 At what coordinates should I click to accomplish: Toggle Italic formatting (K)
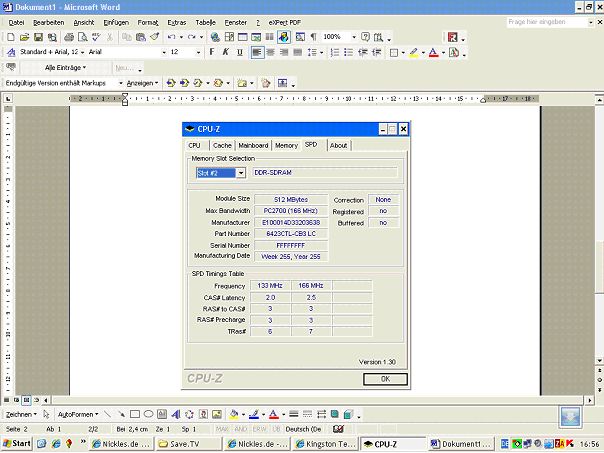[226, 52]
